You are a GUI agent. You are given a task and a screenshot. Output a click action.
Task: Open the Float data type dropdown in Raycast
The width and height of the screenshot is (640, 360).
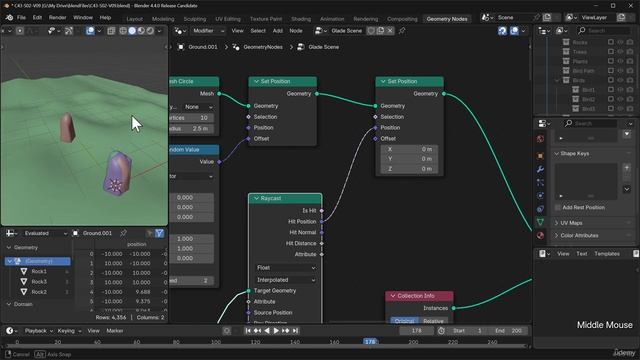click(x=285, y=268)
